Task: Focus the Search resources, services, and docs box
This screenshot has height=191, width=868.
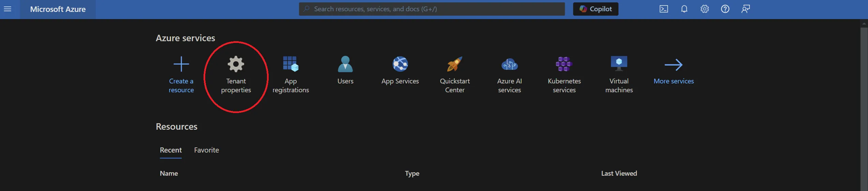Action: coord(432,9)
